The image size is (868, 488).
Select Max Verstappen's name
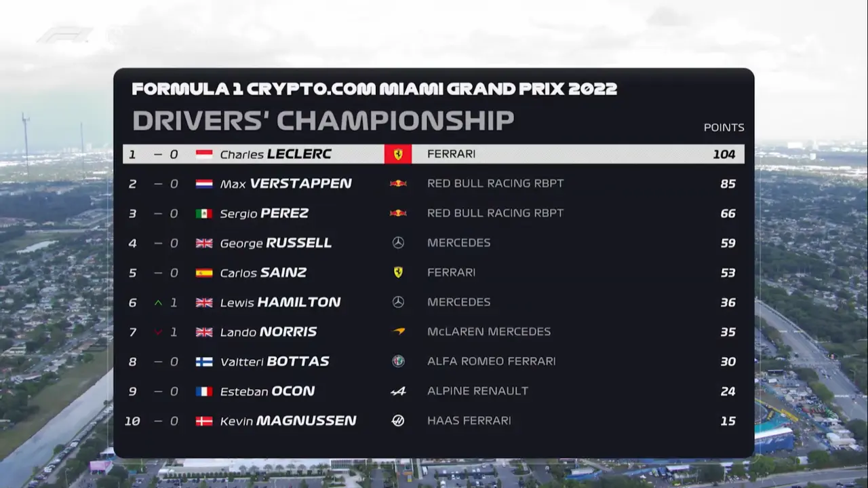pos(285,183)
